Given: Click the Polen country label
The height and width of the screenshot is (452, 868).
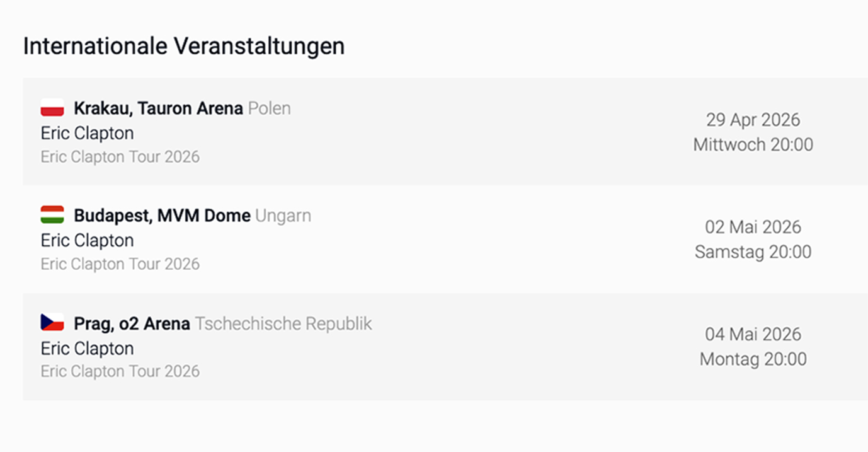Looking at the screenshot, I should [270, 108].
